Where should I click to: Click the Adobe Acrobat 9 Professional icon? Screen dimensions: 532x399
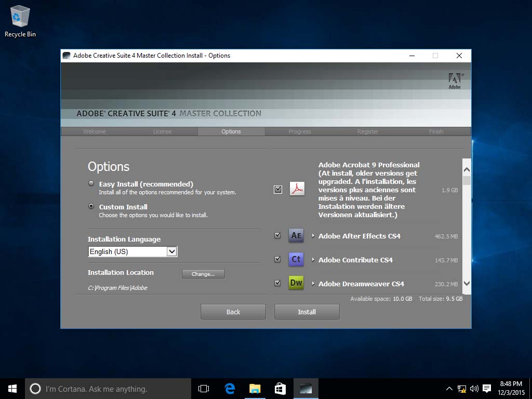pyautogui.click(x=297, y=189)
